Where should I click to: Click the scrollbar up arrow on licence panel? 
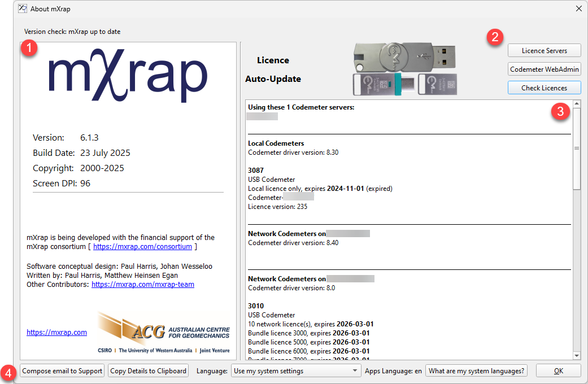click(578, 103)
